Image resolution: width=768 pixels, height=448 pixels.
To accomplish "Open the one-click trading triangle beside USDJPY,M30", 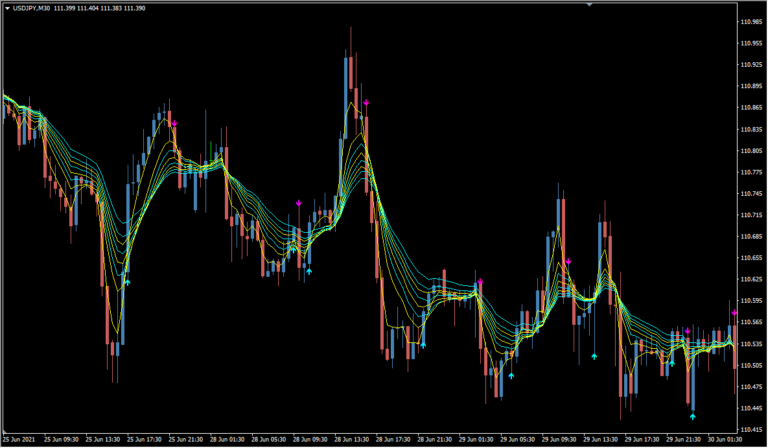I will coord(6,8).
